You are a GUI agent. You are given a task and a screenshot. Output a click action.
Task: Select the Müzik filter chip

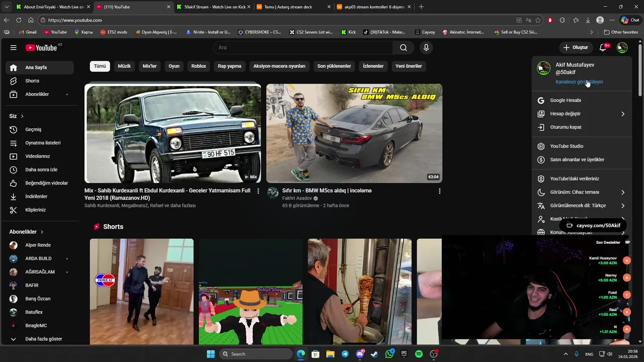(124, 66)
